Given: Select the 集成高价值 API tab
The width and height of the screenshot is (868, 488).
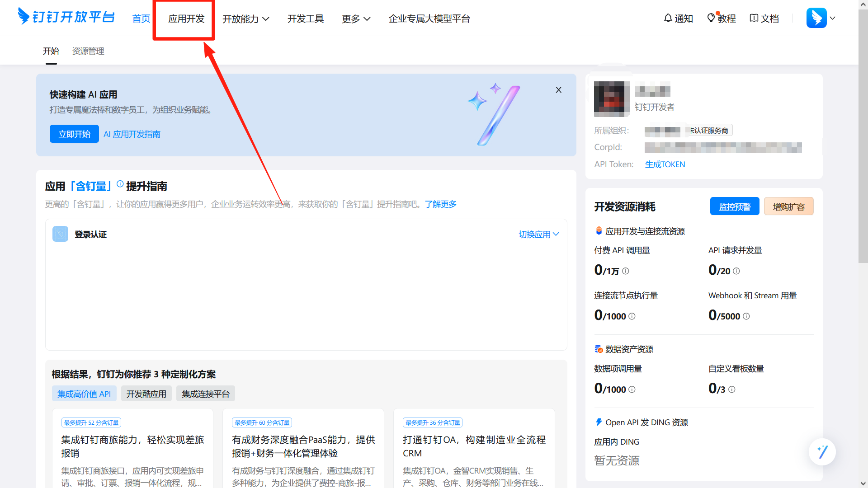Looking at the screenshot, I should (x=84, y=394).
